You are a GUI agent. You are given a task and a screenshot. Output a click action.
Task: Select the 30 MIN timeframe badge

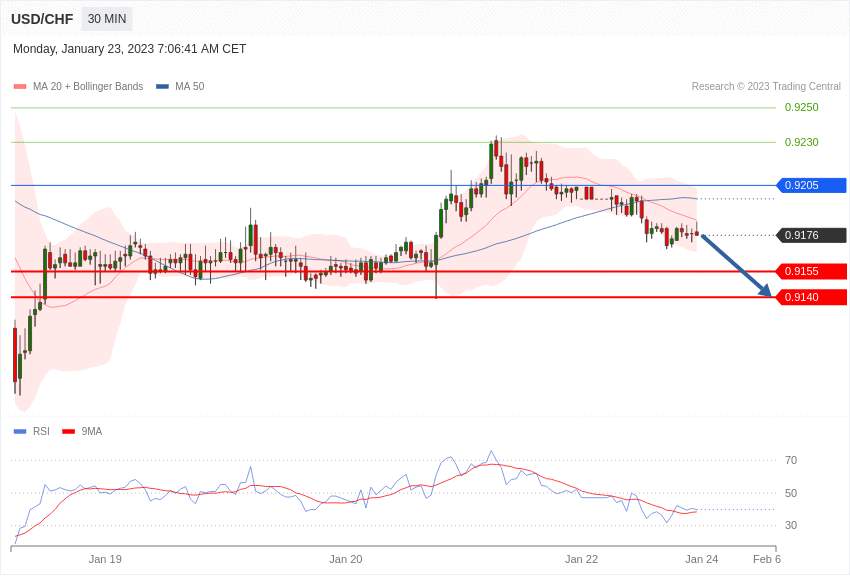[x=107, y=19]
